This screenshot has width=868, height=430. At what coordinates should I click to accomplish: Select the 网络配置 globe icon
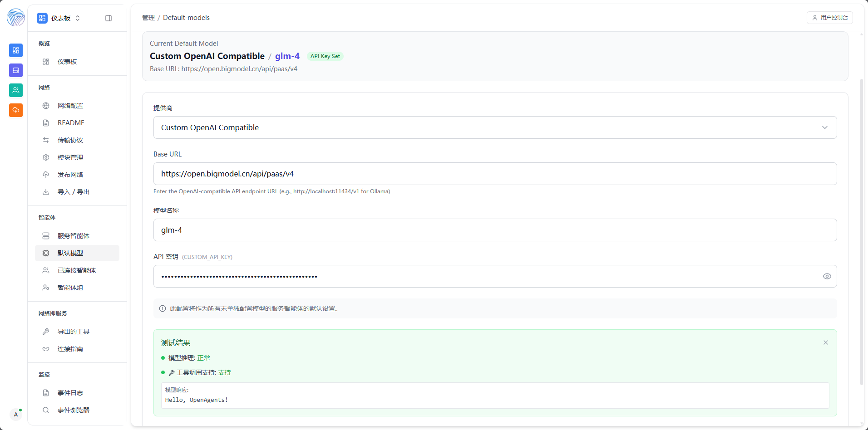[45, 105]
